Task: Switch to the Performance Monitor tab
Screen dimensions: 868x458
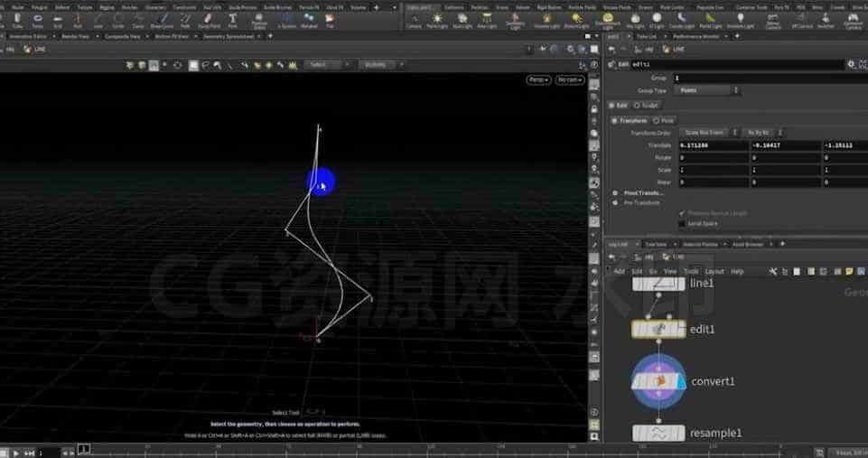Action: (x=695, y=36)
